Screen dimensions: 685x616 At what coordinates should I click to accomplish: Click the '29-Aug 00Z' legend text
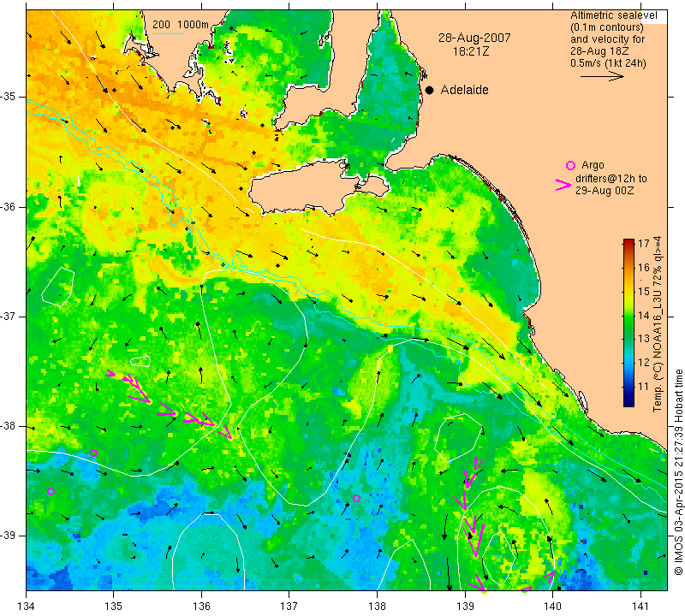(605, 190)
